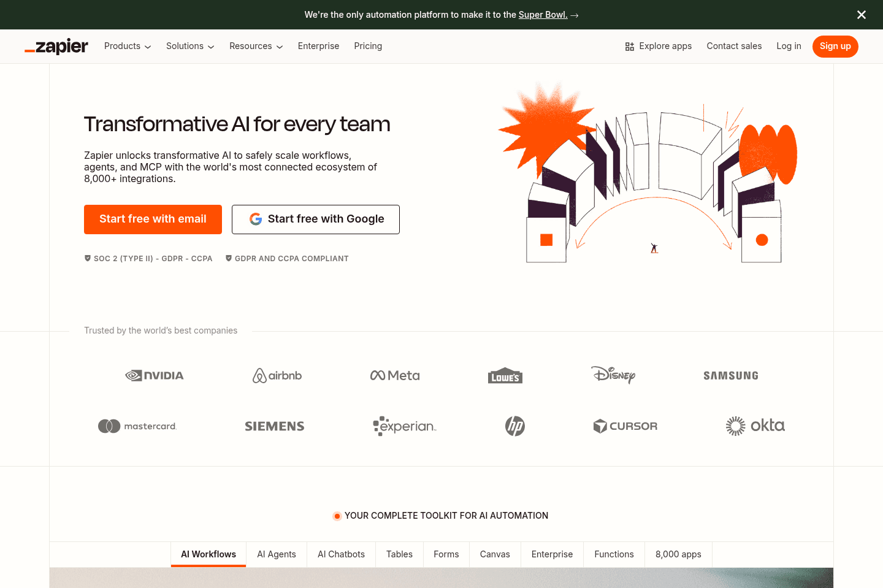Screen dimensions: 883x588
Task: Click the Zapier logo
Action: click(56, 46)
